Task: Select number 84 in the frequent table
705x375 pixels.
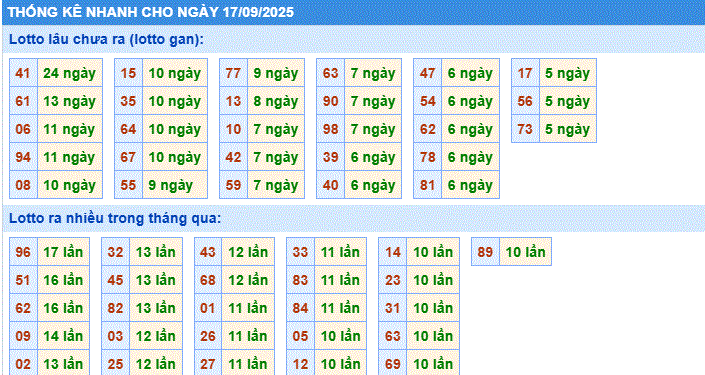Action: (x=301, y=308)
